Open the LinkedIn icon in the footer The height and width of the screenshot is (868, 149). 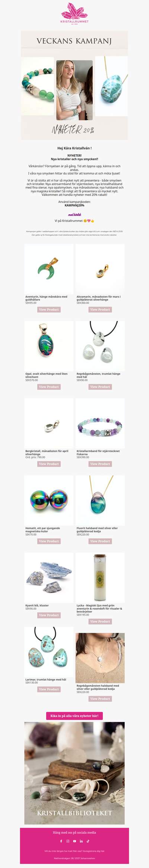click(x=81, y=841)
